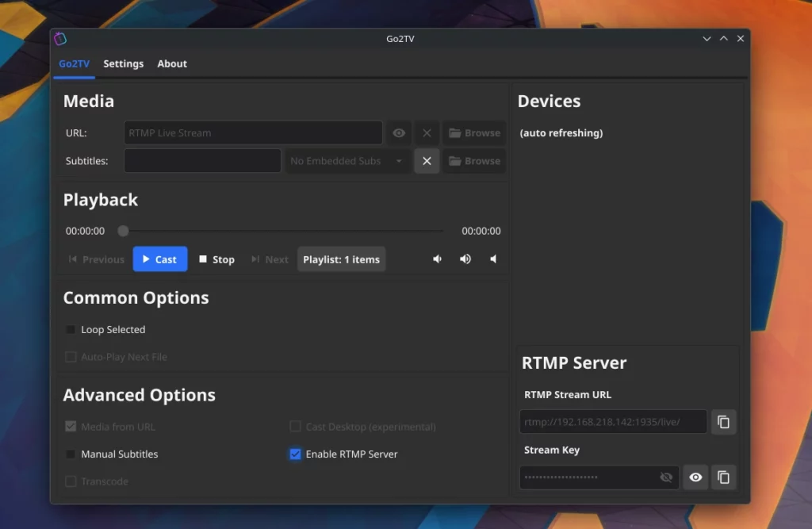Click the Subtitles text field
Viewport: 812px width, 529px height.
click(x=202, y=161)
